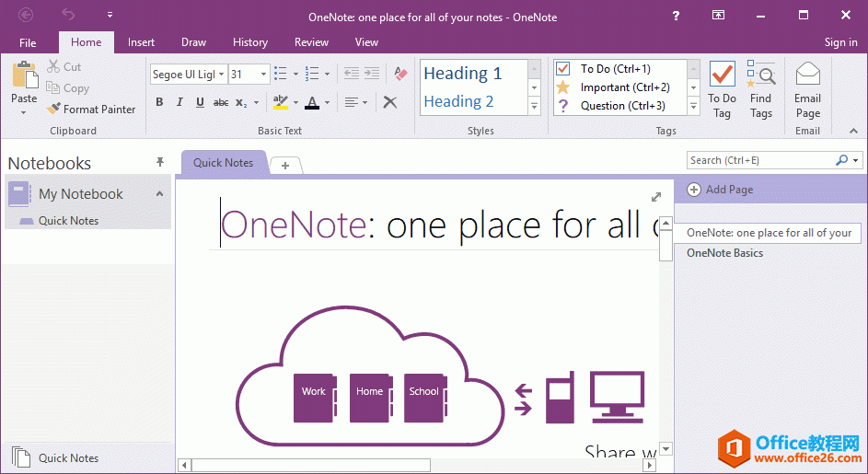Expand bullet library dropdown arrow
The image size is (868, 474).
tap(295, 74)
